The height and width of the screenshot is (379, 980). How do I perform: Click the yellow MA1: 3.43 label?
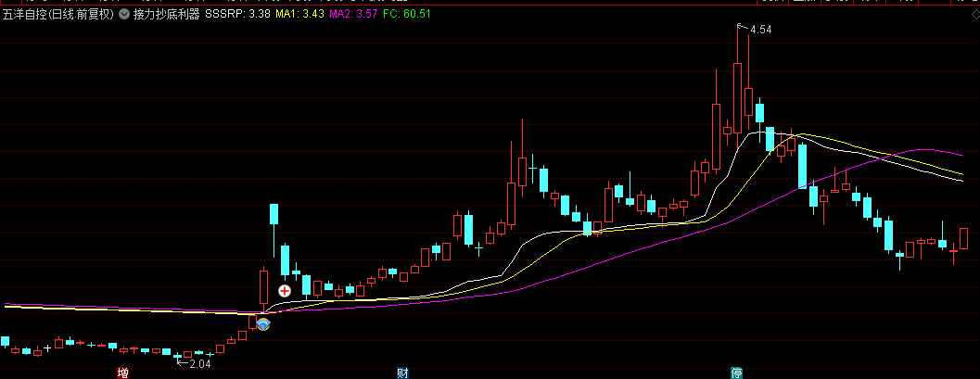[x=299, y=13]
